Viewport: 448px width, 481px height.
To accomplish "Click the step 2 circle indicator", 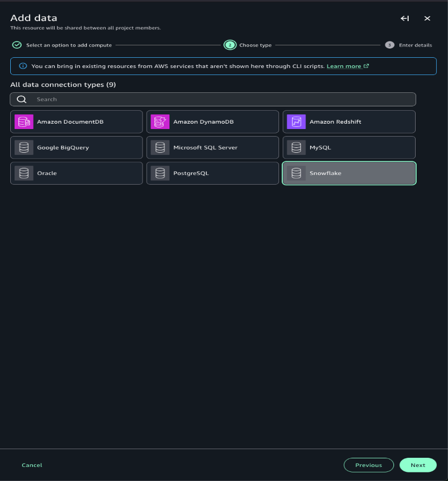I will point(230,45).
